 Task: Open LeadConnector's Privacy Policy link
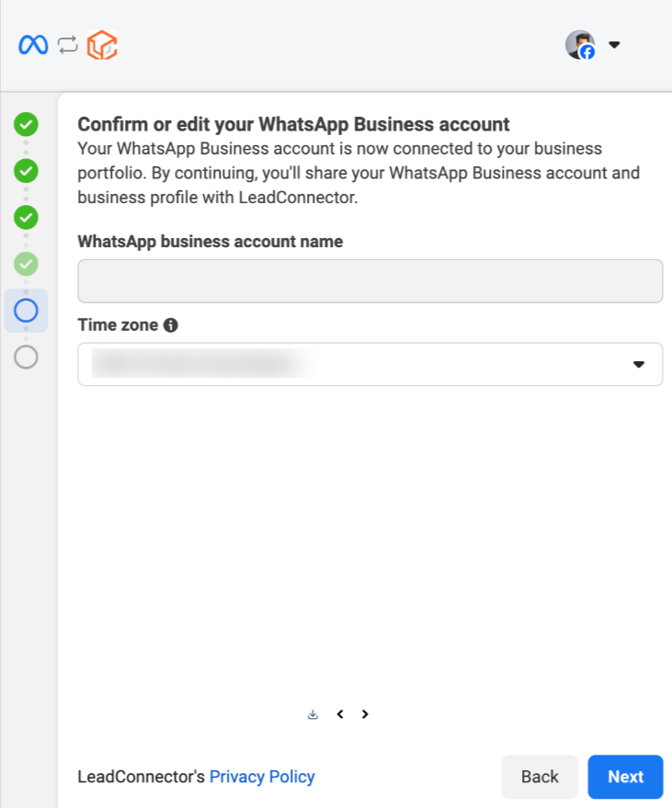click(262, 777)
